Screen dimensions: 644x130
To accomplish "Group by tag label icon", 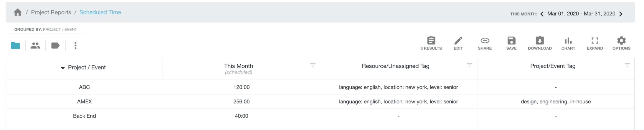I will [55, 46].
